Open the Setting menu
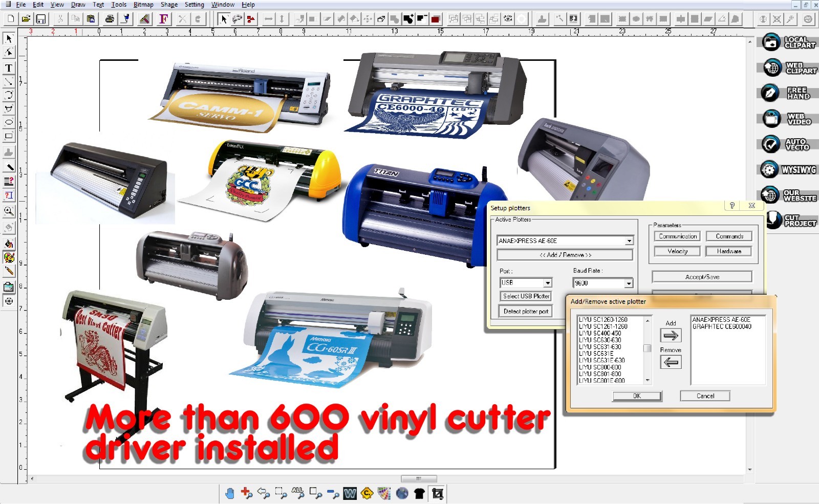This screenshot has height=504, width=819. point(194,5)
